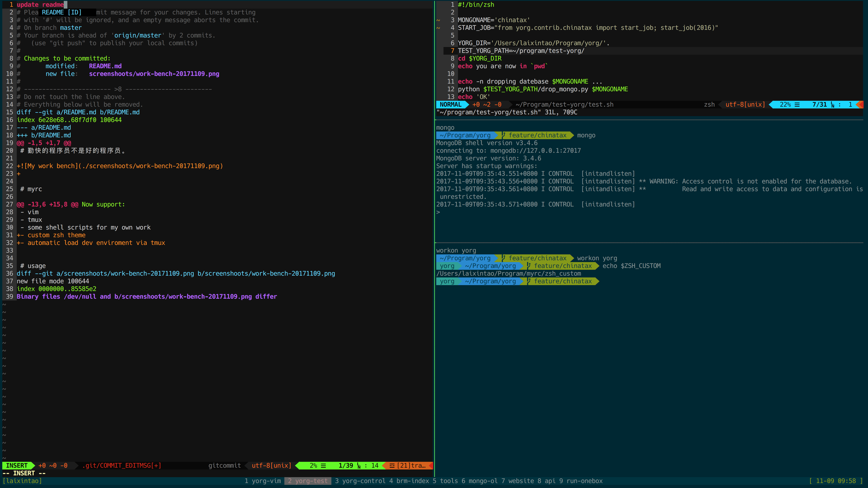The image size is (868, 488).
Task: Click the green INSERT mode indicator
Action: pyautogui.click(x=17, y=465)
